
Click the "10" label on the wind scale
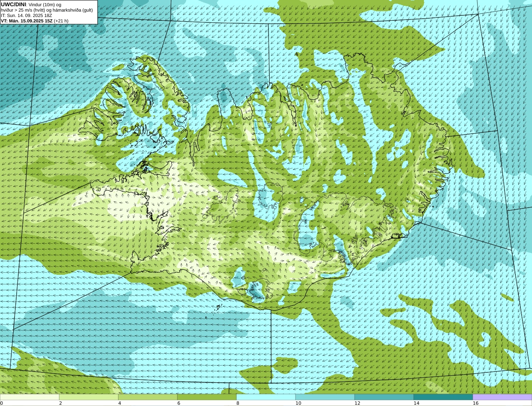click(298, 403)
